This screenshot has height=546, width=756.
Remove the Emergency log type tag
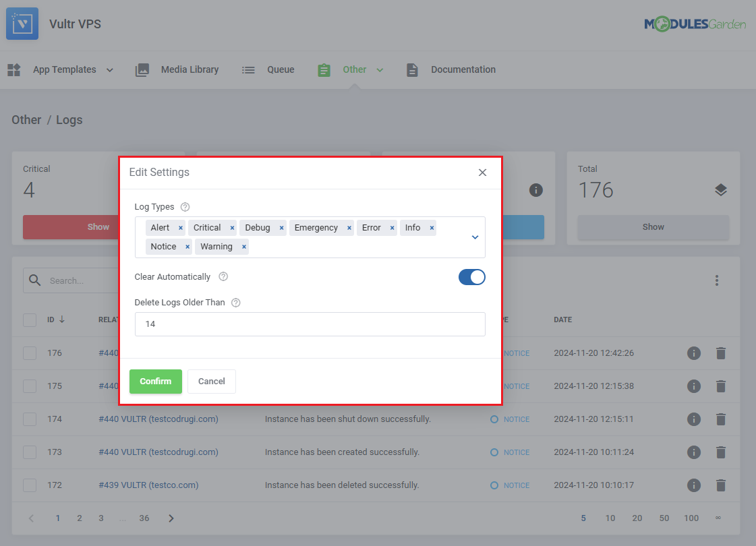tap(349, 228)
